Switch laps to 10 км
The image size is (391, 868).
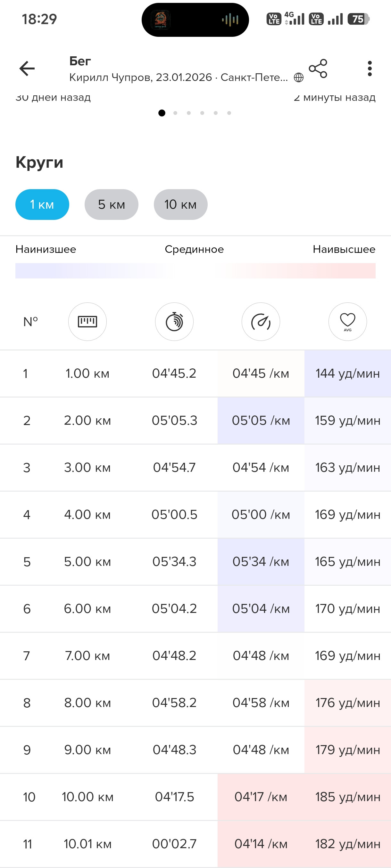pyautogui.click(x=180, y=205)
